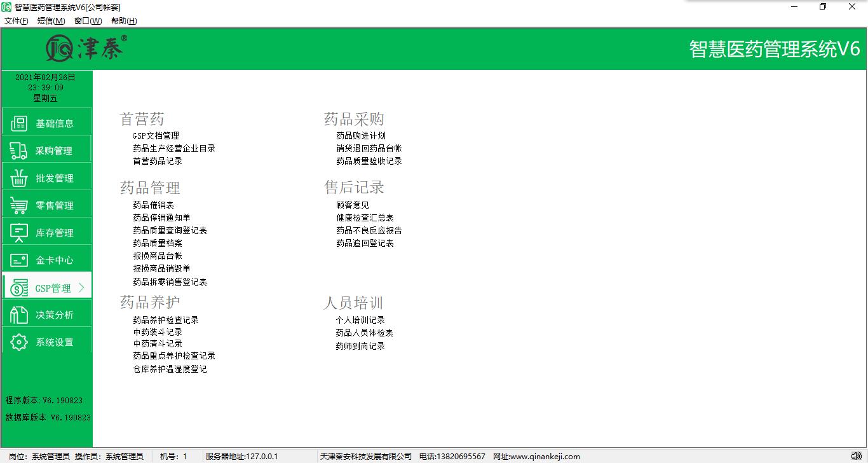Open the 帮助(H) menu

coord(124,21)
